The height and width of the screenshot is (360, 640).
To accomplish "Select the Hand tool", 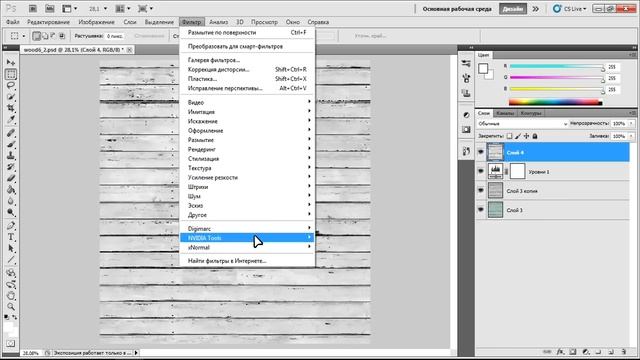I will point(11,296).
